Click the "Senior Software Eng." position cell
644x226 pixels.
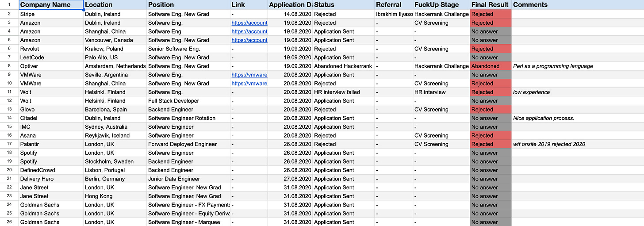click(188, 49)
